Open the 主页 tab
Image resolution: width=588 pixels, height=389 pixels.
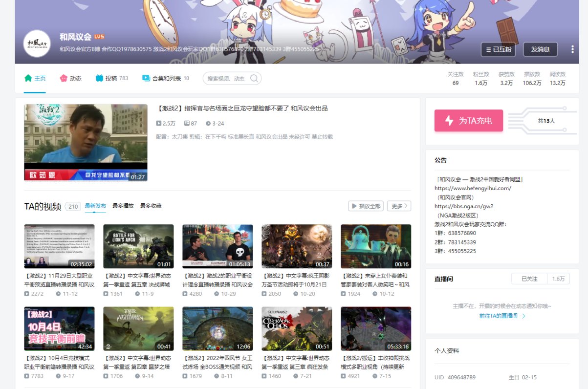click(x=35, y=78)
